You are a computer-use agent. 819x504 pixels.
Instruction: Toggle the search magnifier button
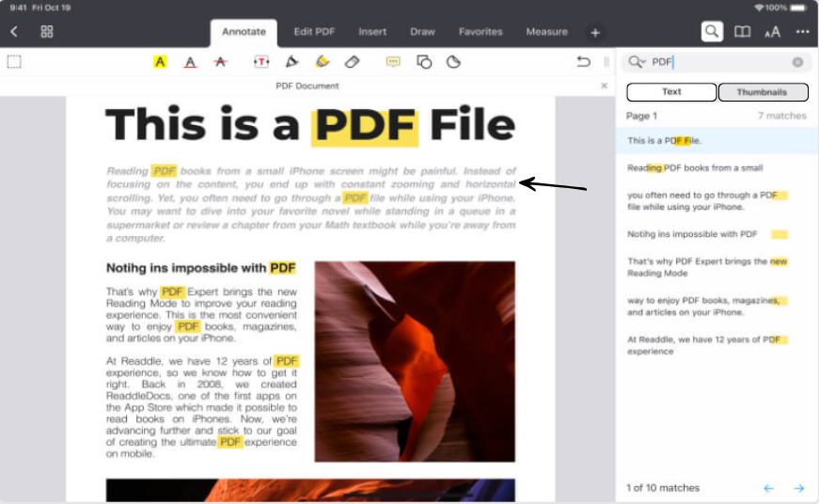pos(712,32)
